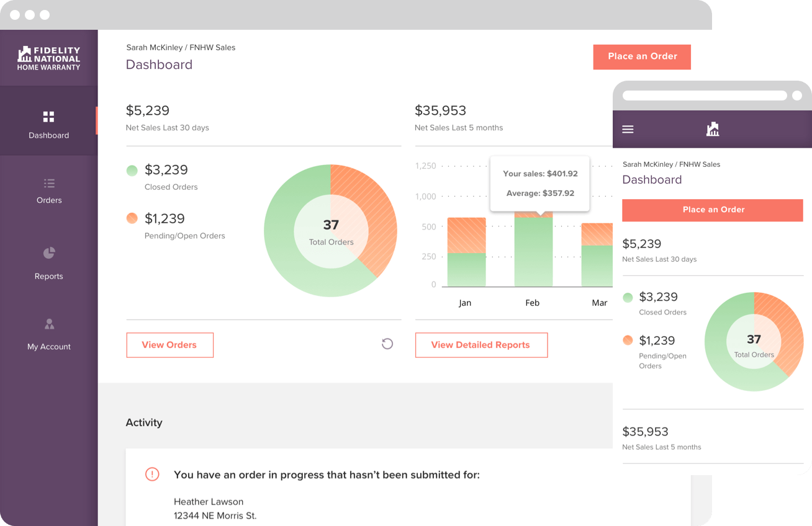Screen dimensions: 812x526
Task: Click the Dashboard grid icon in sidebar
Action: point(48,117)
